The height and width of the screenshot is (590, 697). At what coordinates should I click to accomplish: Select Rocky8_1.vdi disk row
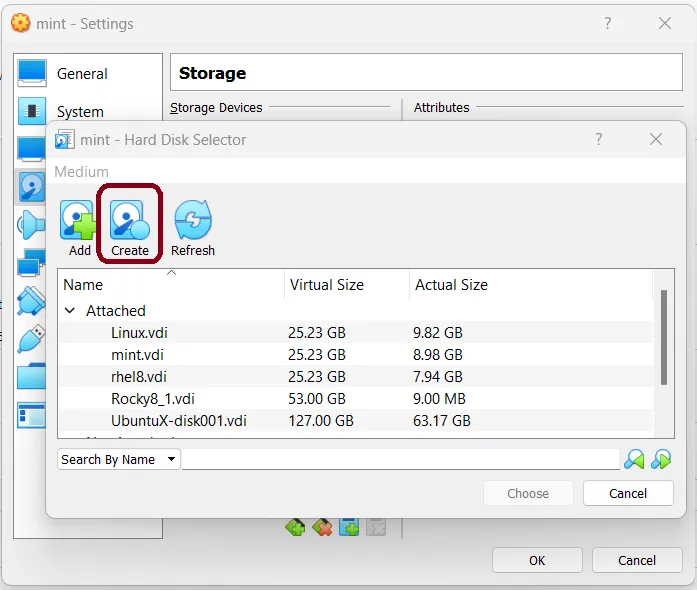(356, 399)
